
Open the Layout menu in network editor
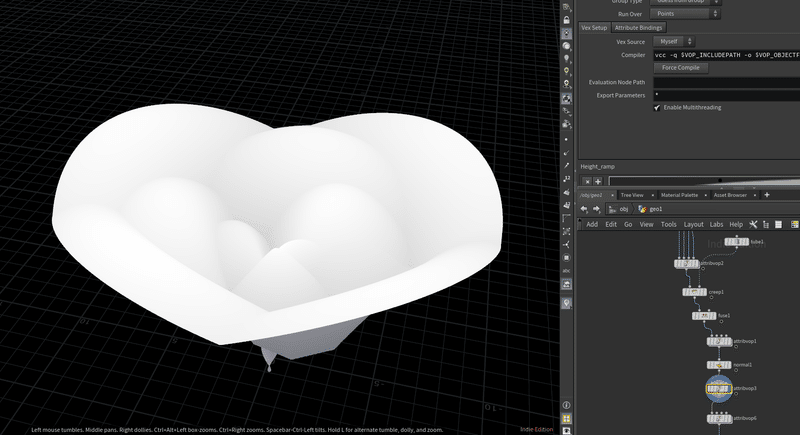pyautogui.click(x=693, y=224)
